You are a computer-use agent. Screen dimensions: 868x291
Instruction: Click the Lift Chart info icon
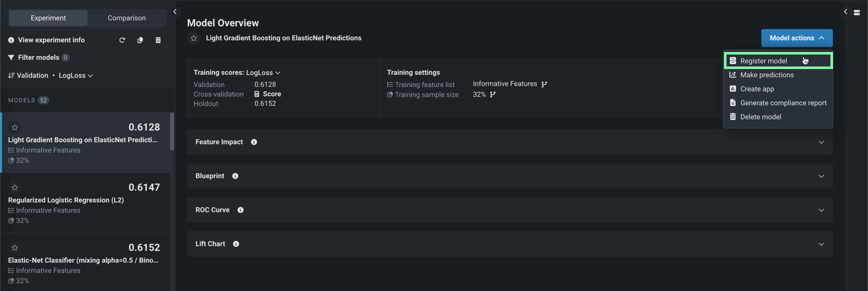click(236, 244)
